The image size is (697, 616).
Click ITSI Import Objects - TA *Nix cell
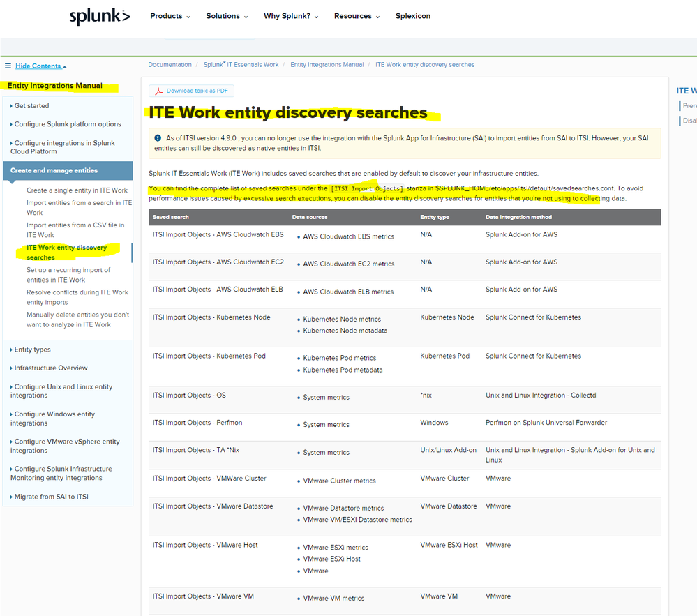coord(195,450)
